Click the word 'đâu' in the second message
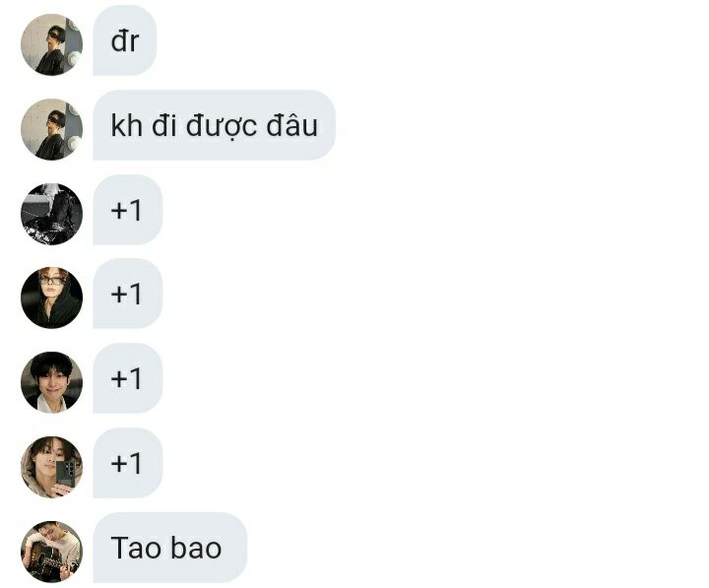Viewport: 709px width, 588px height. pyautogui.click(x=292, y=125)
